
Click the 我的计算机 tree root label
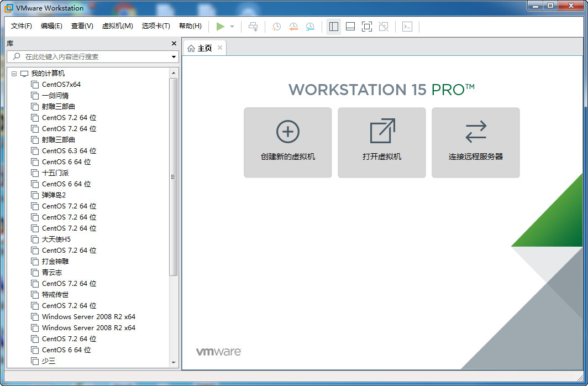pyautogui.click(x=48, y=74)
